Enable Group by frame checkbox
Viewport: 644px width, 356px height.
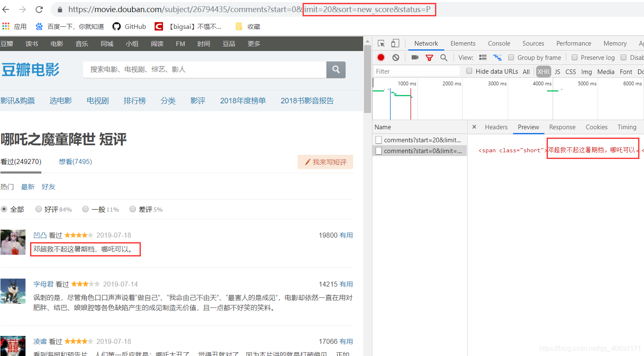(511, 57)
